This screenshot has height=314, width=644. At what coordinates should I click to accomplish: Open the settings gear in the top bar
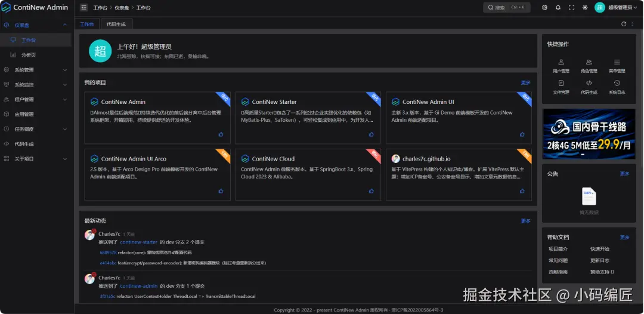544,7
